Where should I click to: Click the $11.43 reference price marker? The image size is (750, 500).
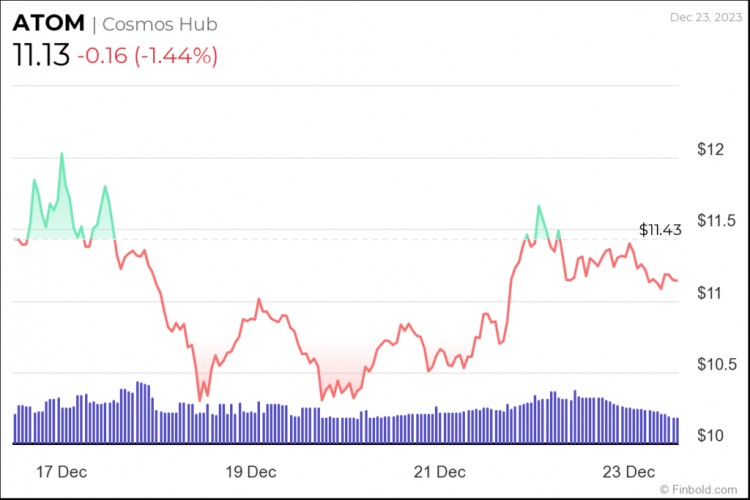click(660, 230)
